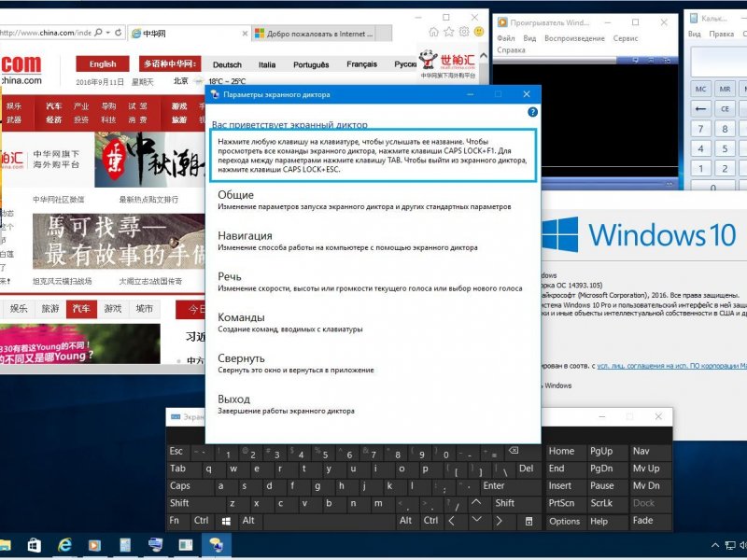Click Português link on China.com
Image resolution: width=747 pixels, height=560 pixels.
pyautogui.click(x=311, y=64)
